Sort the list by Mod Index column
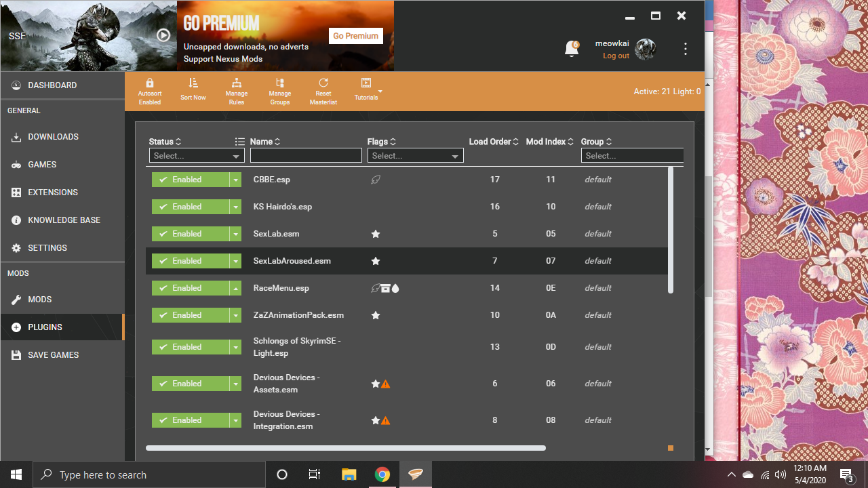868x488 pixels. point(550,142)
